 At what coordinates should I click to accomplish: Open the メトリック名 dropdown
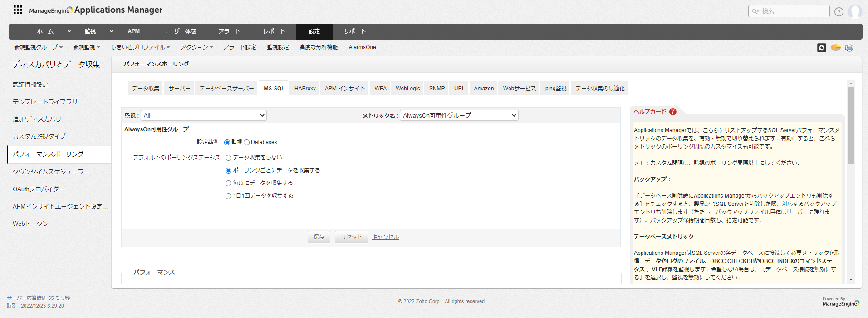coord(459,116)
